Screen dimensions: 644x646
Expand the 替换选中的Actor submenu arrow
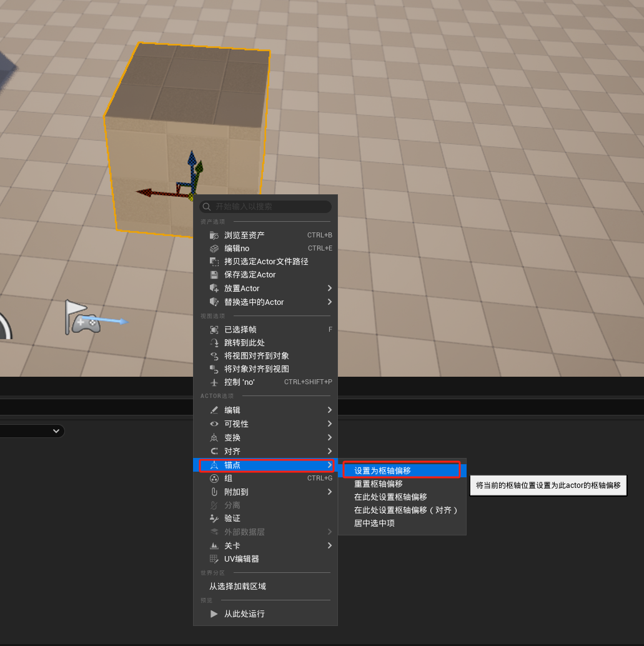point(329,302)
